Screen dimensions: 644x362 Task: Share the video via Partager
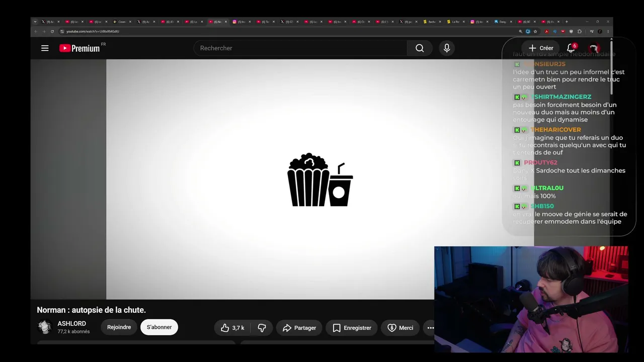(299, 328)
